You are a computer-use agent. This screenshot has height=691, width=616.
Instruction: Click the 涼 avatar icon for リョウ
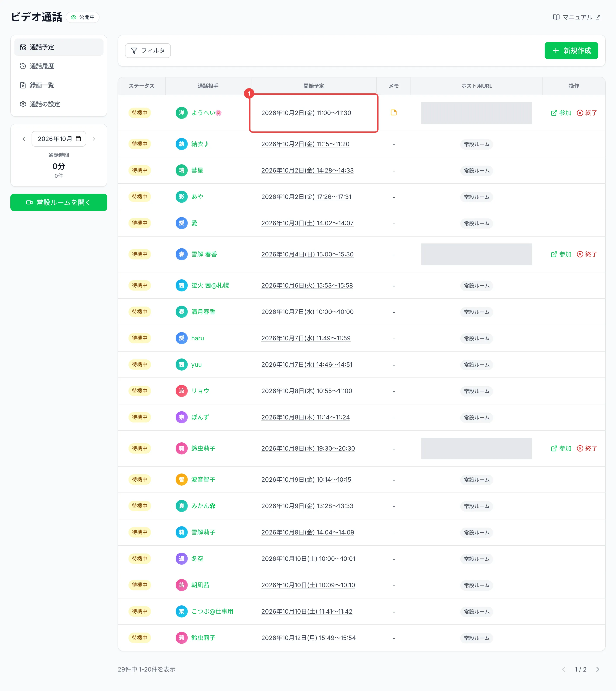(x=181, y=391)
